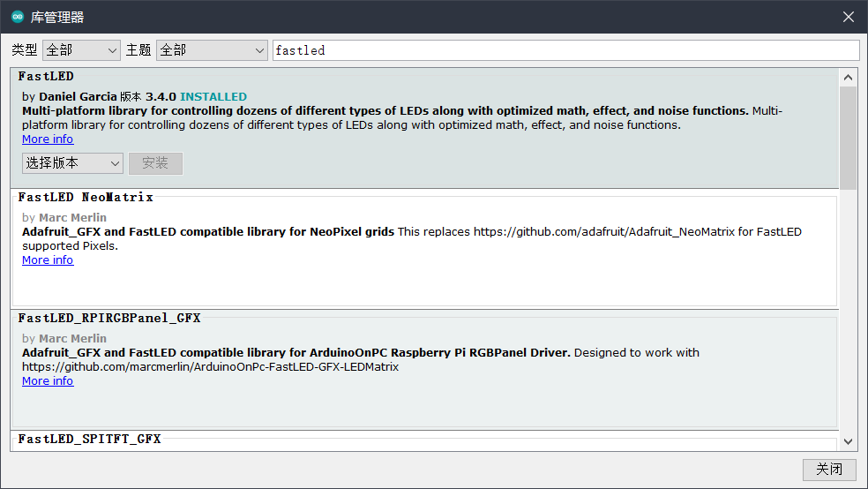Screen dimensions: 868x489
Task: Open More info link for FastLED NeoMatrix
Action: 48,260
